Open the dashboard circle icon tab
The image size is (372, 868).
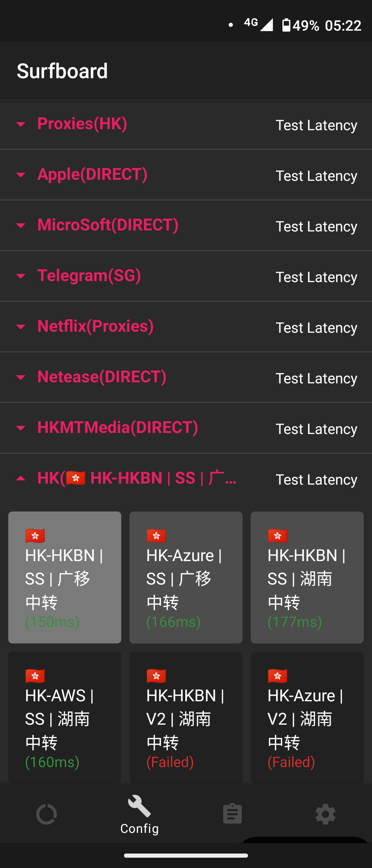[46, 814]
